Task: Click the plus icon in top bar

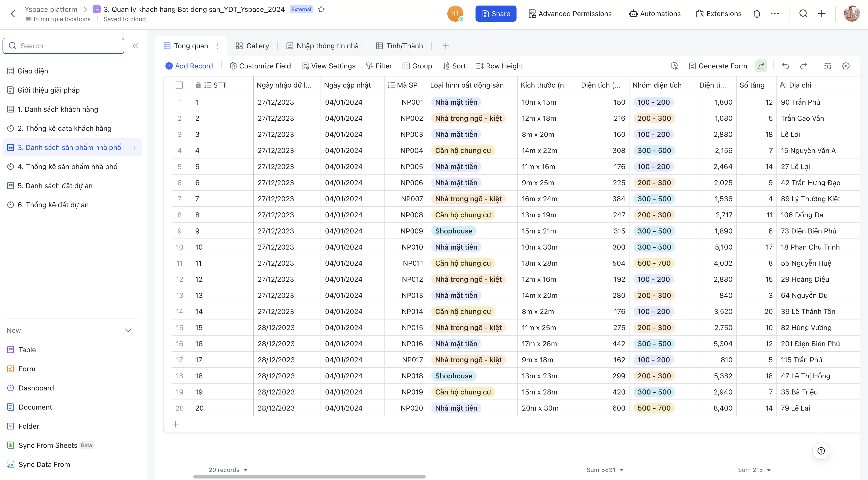Action: (x=822, y=14)
